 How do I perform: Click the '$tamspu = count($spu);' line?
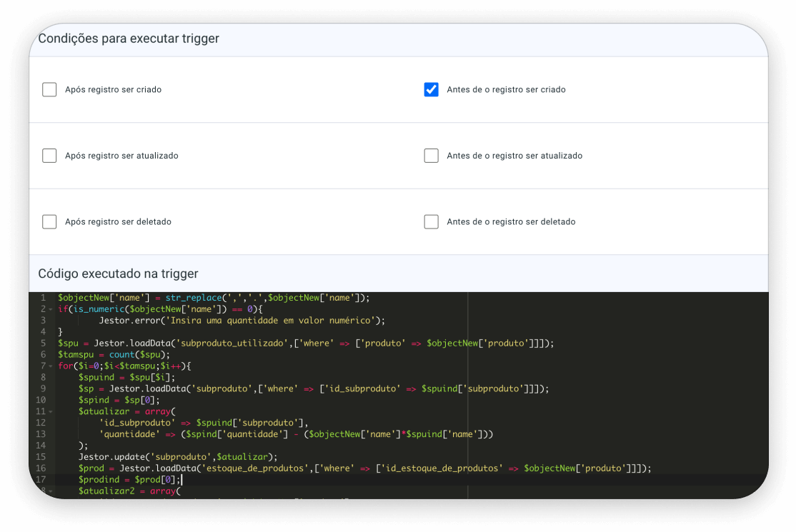114,354
